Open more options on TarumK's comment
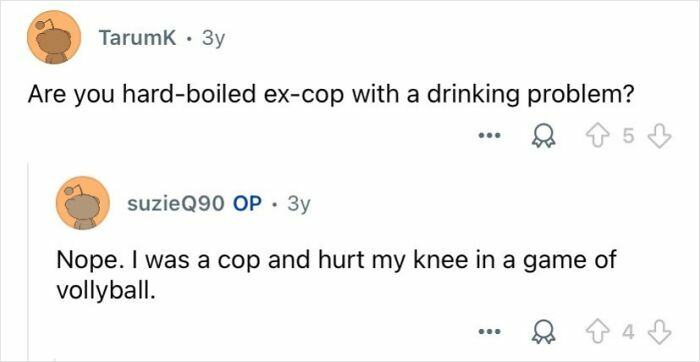The image size is (700, 362). pyautogui.click(x=490, y=135)
